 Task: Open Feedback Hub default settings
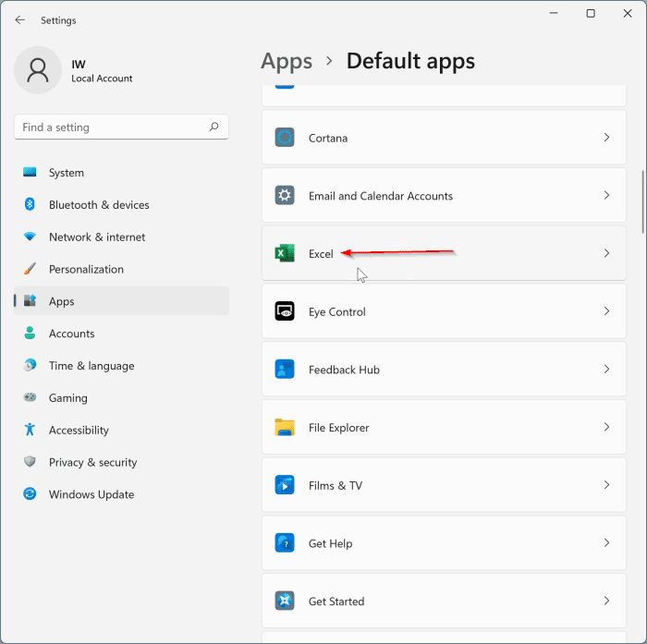pyautogui.click(x=444, y=370)
